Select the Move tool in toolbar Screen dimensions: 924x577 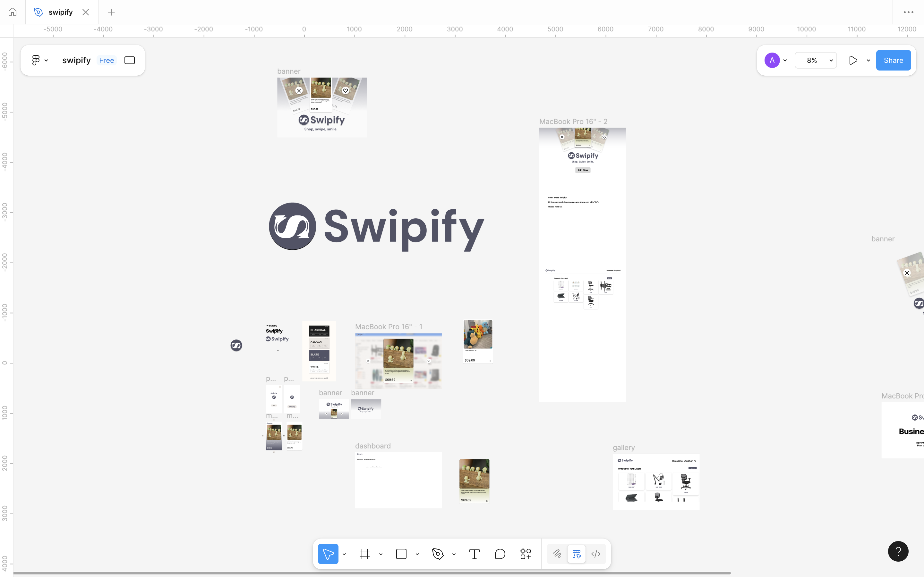328,554
